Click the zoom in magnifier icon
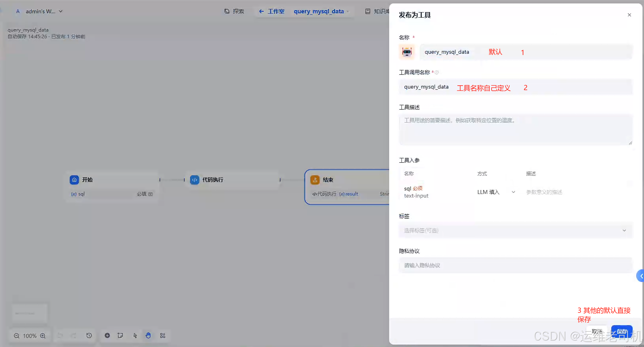 43,336
